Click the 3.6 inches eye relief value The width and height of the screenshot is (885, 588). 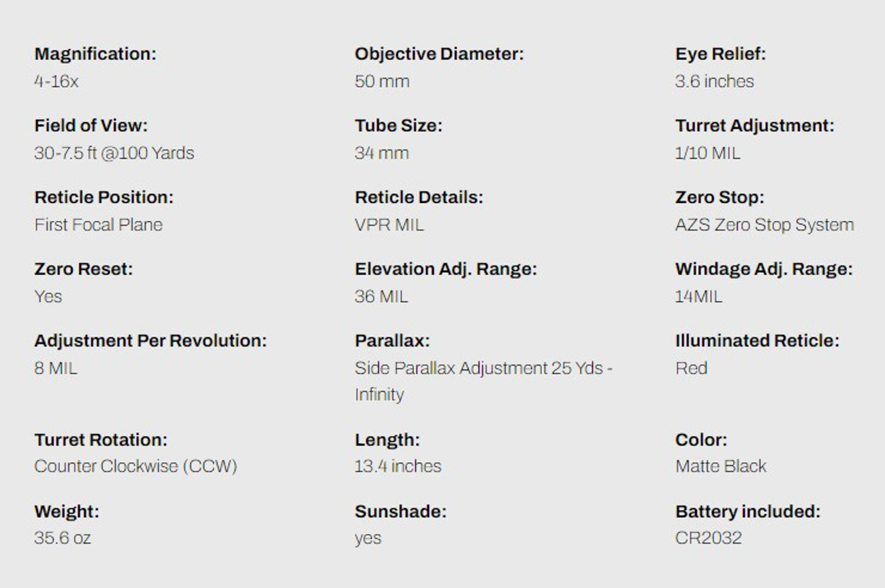(x=714, y=82)
